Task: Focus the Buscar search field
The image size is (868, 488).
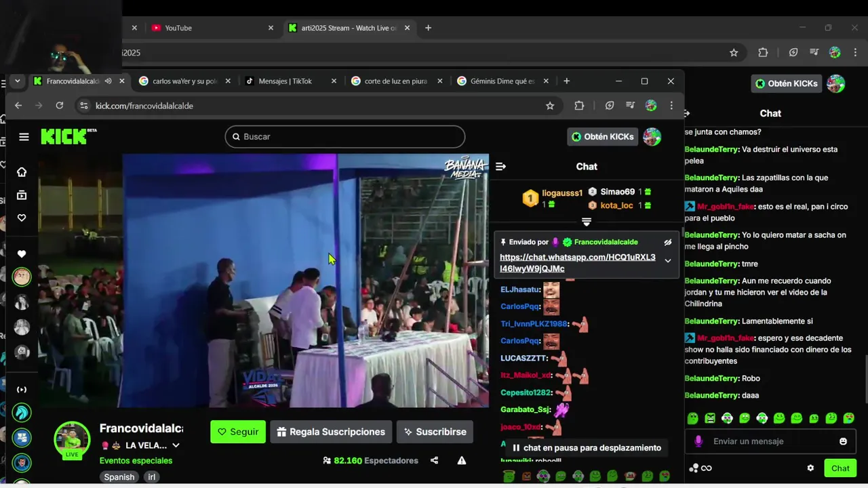Action: point(345,137)
